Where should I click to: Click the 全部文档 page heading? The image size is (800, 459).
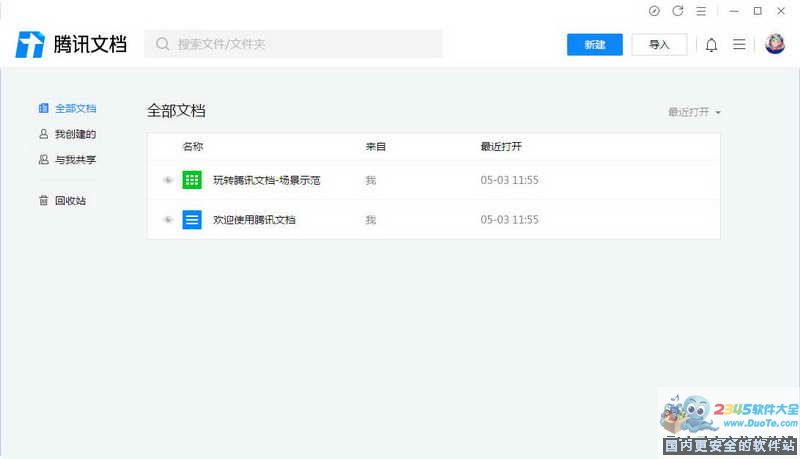click(176, 111)
